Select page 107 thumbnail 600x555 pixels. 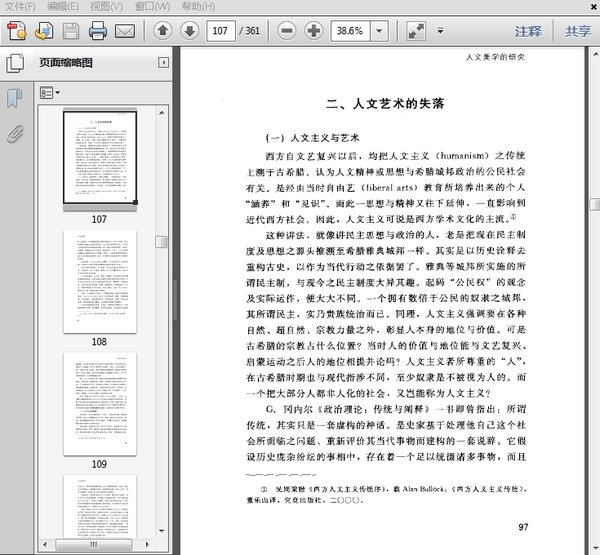pyautogui.click(x=100, y=157)
